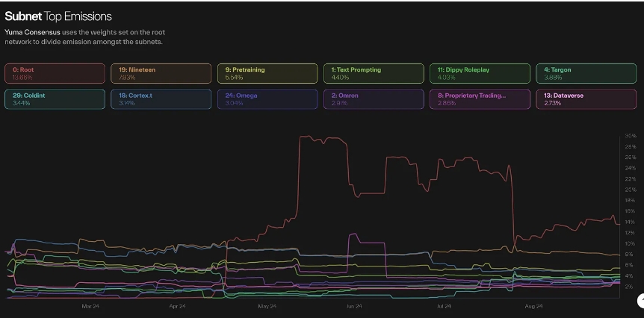Select the 13: Dataverse legend card
This screenshot has width=644, height=318.
point(586,99)
